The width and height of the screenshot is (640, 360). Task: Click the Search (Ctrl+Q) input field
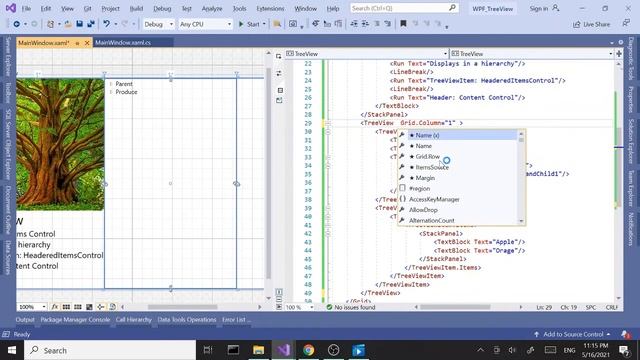click(x=404, y=8)
